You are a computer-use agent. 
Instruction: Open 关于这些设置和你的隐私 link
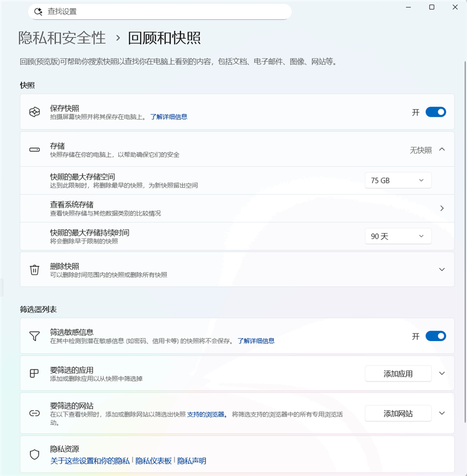90,461
